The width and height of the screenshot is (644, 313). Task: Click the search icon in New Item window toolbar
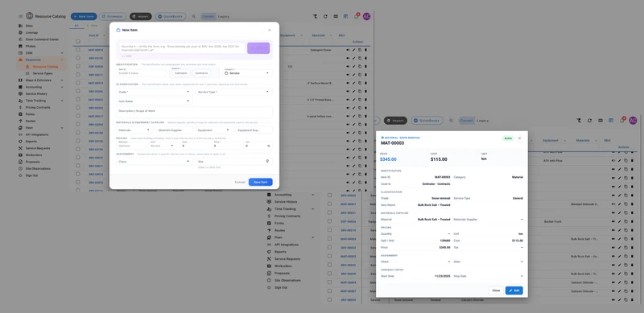click(x=194, y=16)
